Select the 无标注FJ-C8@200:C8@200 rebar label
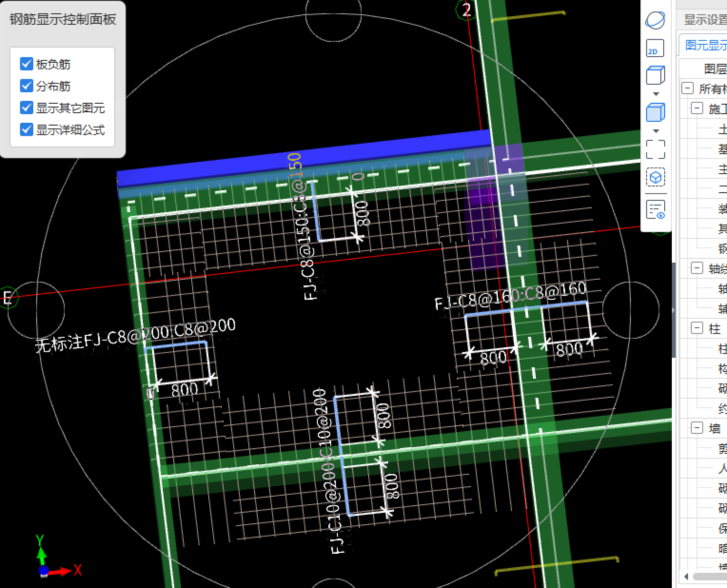 click(x=136, y=336)
